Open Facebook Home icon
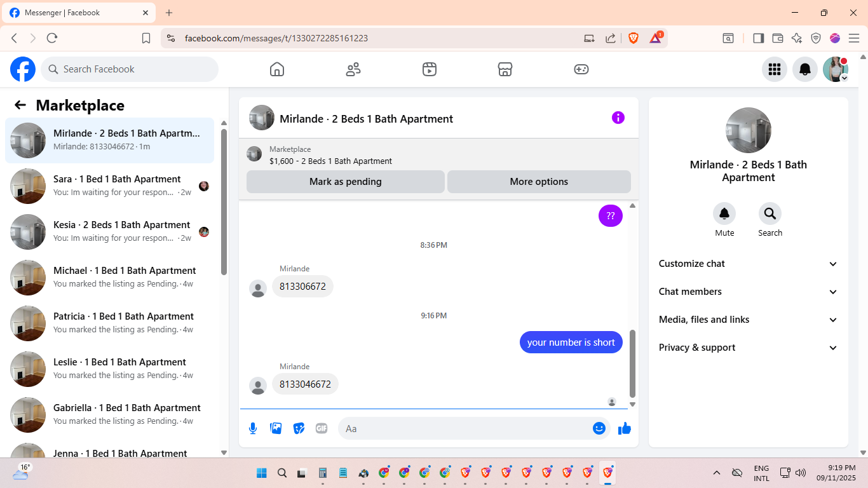The width and height of the screenshot is (868, 488). [277, 69]
